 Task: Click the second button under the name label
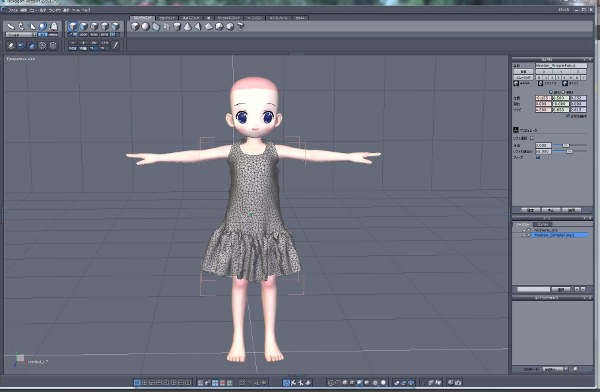pyautogui.click(x=523, y=77)
